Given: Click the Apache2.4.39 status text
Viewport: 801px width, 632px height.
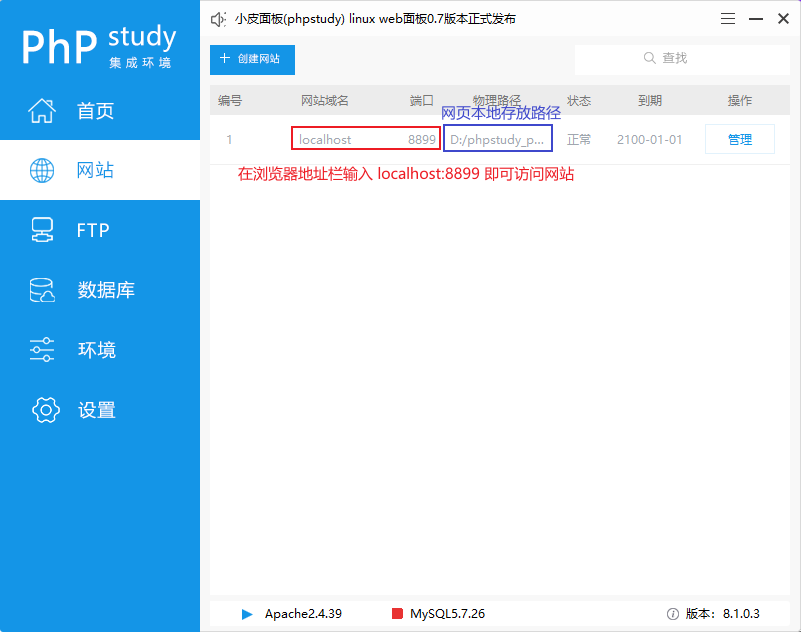Looking at the screenshot, I should [x=303, y=614].
